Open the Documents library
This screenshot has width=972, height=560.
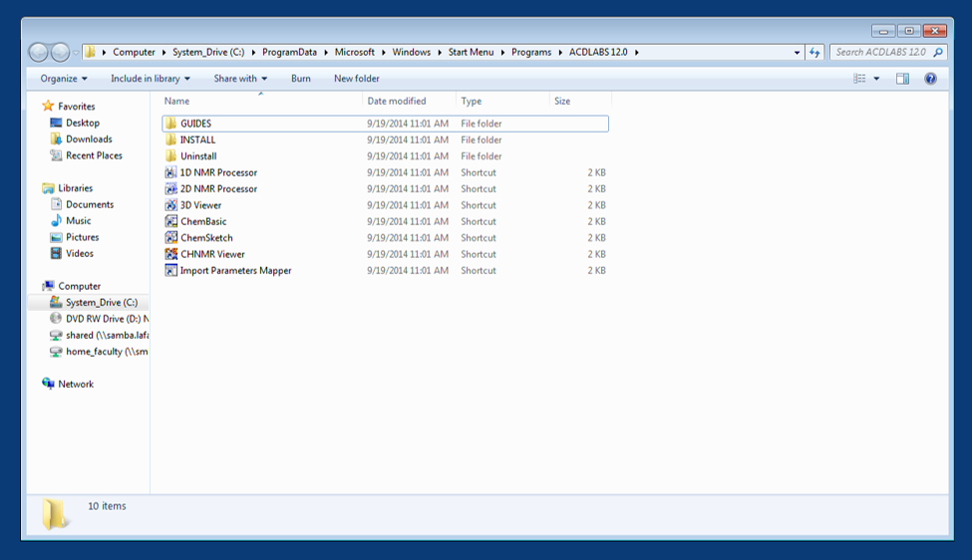[x=90, y=204]
